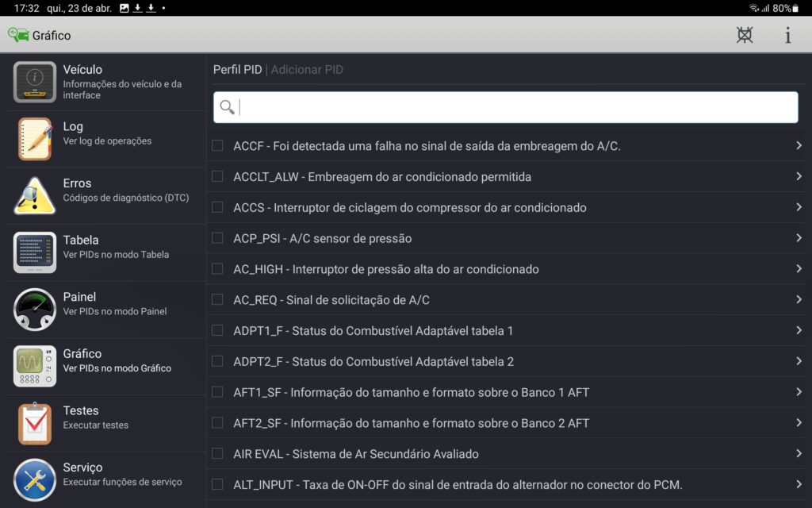Open the Log notepad icon
The width and height of the screenshot is (812, 508).
click(x=35, y=139)
